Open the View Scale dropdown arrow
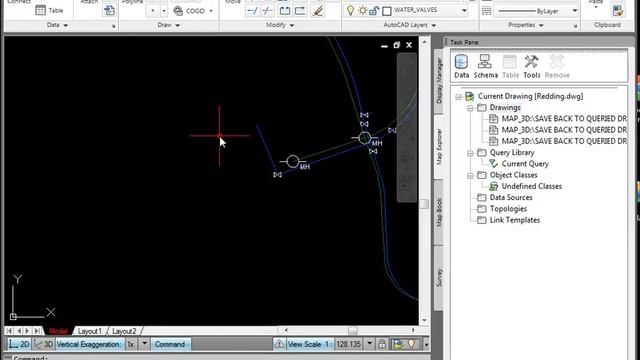Image resolution: width=640 pixels, height=360 pixels. point(369,344)
